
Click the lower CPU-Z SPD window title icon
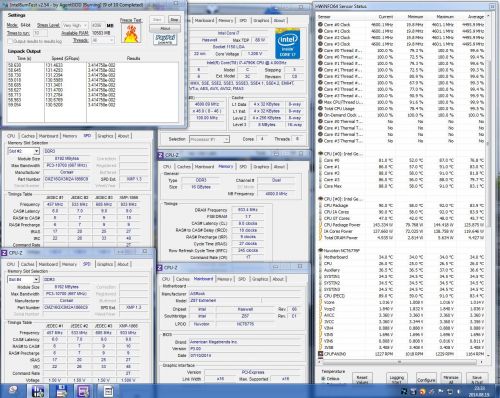click(4, 253)
